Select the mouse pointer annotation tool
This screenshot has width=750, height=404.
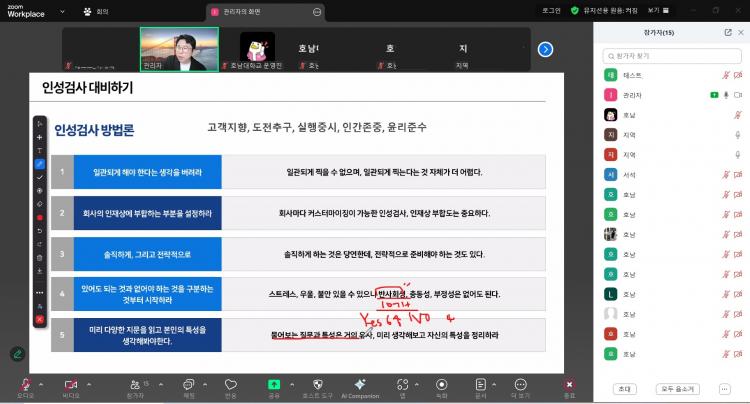[40, 124]
